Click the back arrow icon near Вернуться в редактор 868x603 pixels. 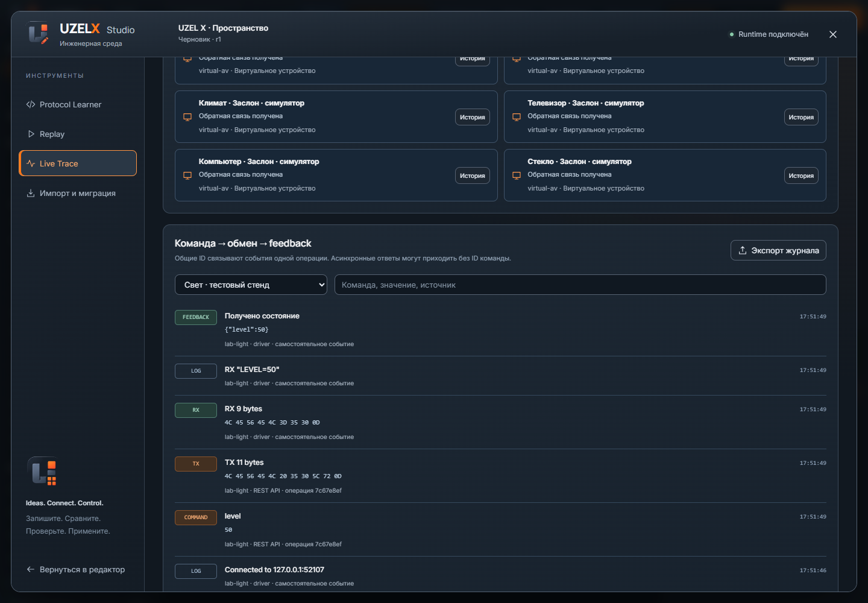(x=31, y=569)
